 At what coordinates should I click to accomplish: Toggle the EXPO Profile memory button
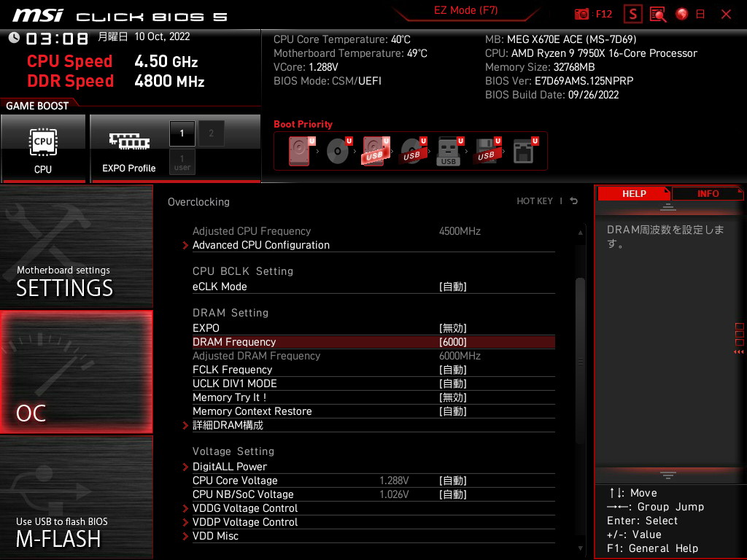tap(128, 149)
